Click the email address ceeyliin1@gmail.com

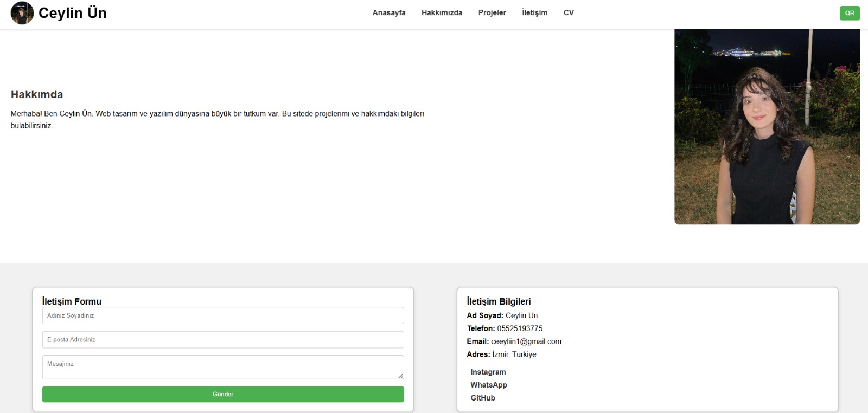coord(526,341)
